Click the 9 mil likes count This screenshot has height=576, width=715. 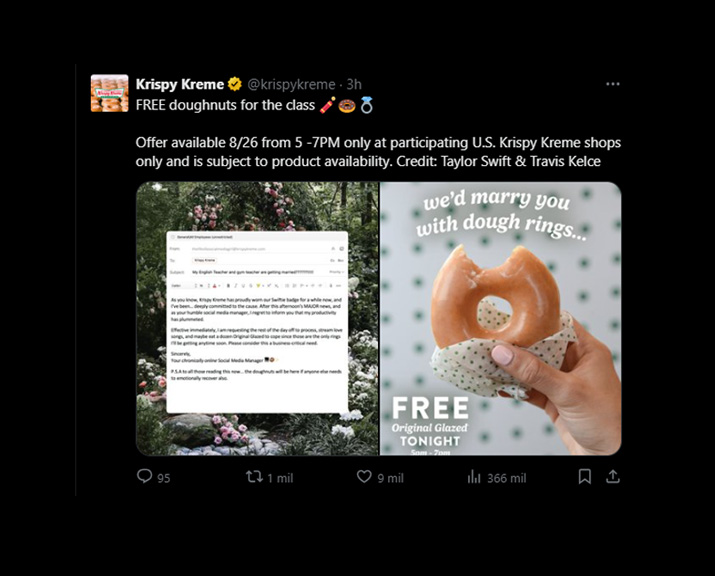click(390, 478)
